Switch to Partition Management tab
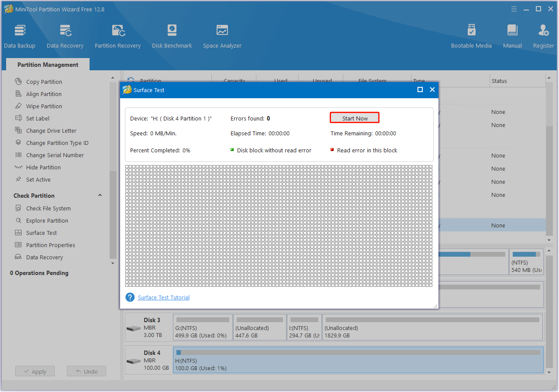Viewport: 559px width, 392px height. [x=48, y=65]
